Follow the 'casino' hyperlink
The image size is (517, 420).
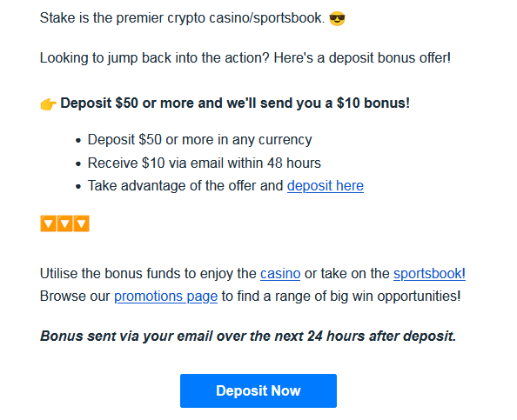click(280, 273)
